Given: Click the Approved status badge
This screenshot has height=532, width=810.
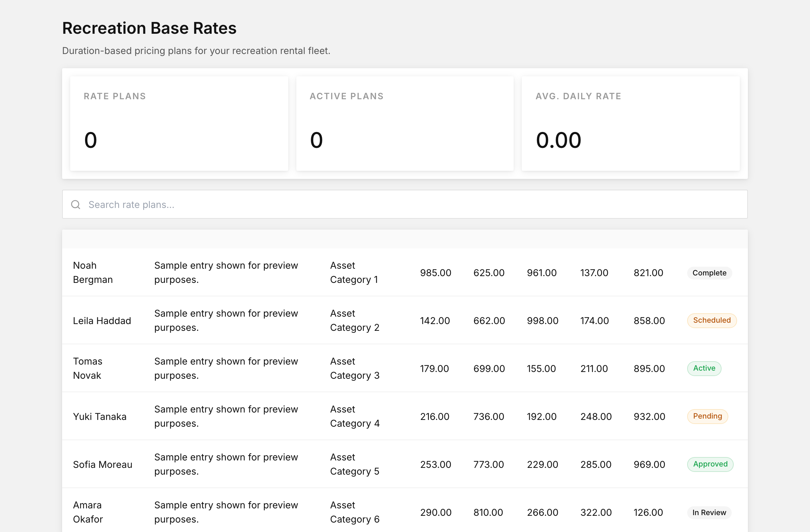Looking at the screenshot, I should [710, 464].
